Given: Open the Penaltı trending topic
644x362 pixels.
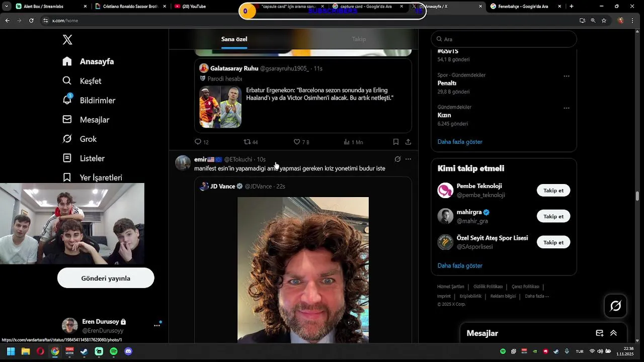Looking at the screenshot, I should 447,83.
